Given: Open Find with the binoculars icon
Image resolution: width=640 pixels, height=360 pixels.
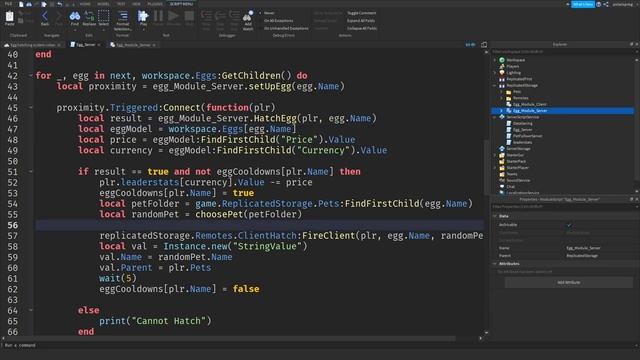Looking at the screenshot, I should (x=75, y=16).
